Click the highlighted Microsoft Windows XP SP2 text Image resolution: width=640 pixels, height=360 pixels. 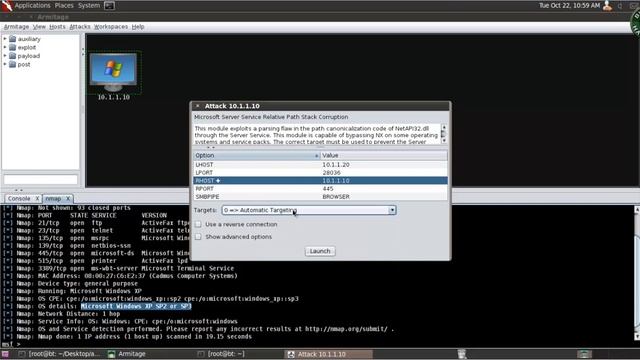pyautogui.click(x=136, y=306)
